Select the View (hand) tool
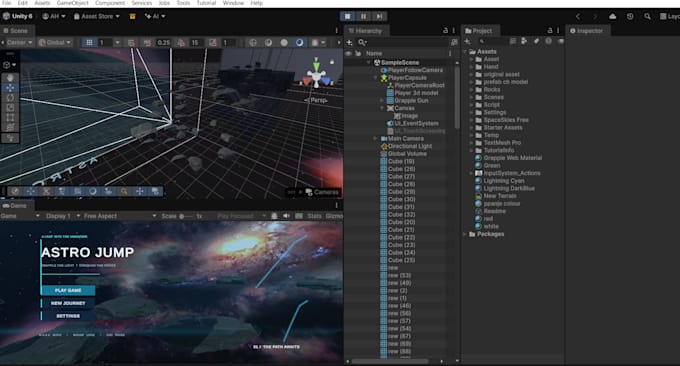680x366 pixels. 10,78
